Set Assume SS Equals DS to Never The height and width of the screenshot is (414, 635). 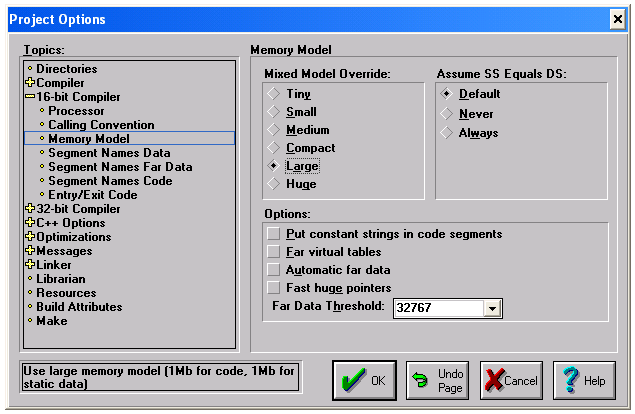(x=446, y=114)
